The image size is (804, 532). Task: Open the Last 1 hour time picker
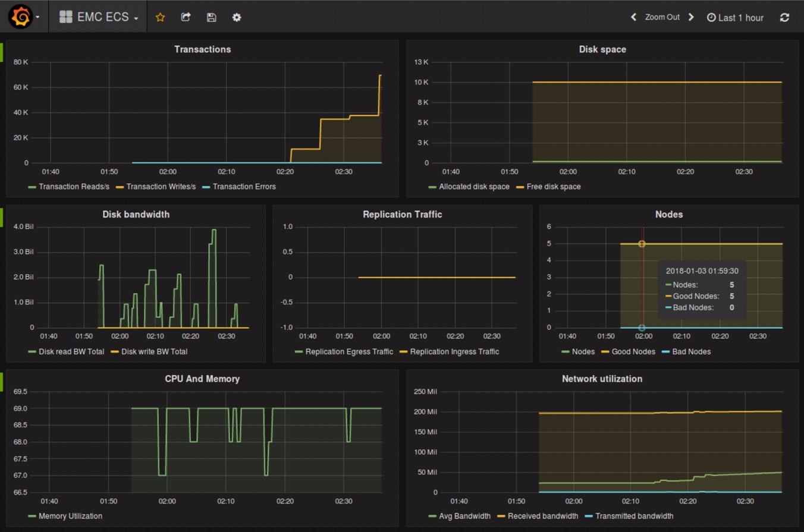735,18
